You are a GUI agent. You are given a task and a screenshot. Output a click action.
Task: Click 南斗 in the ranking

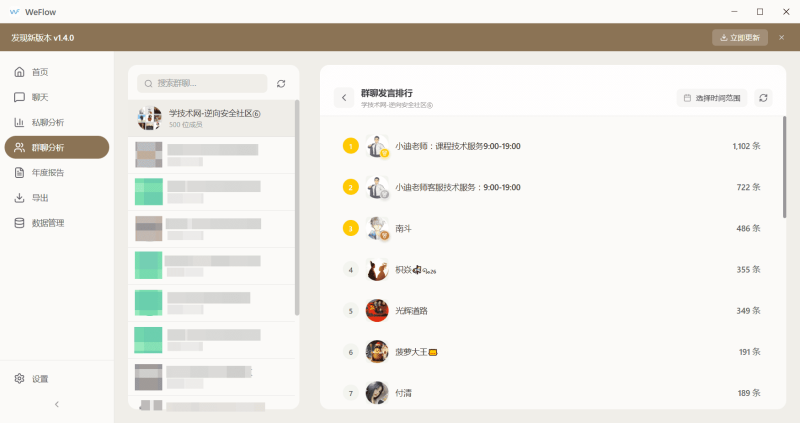[403, 229]
